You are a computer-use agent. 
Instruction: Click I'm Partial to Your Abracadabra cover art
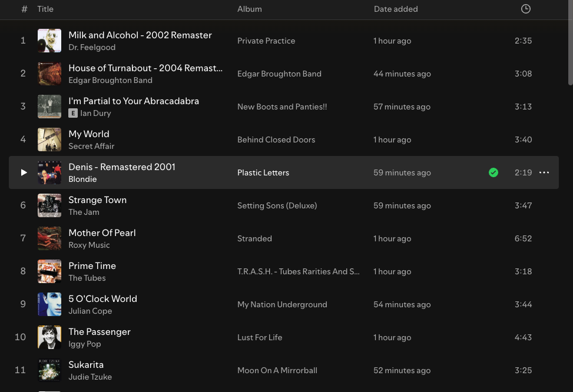(49, 107)
